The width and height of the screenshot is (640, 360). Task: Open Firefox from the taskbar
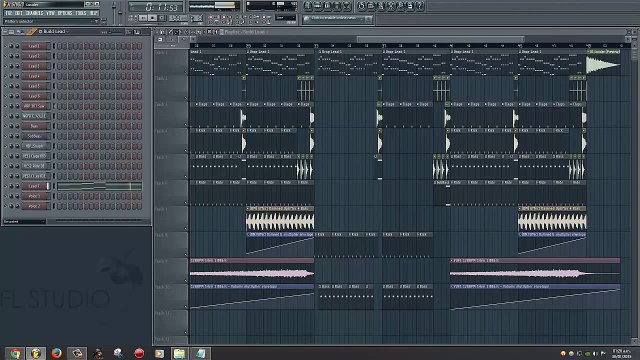click(56, 353)
